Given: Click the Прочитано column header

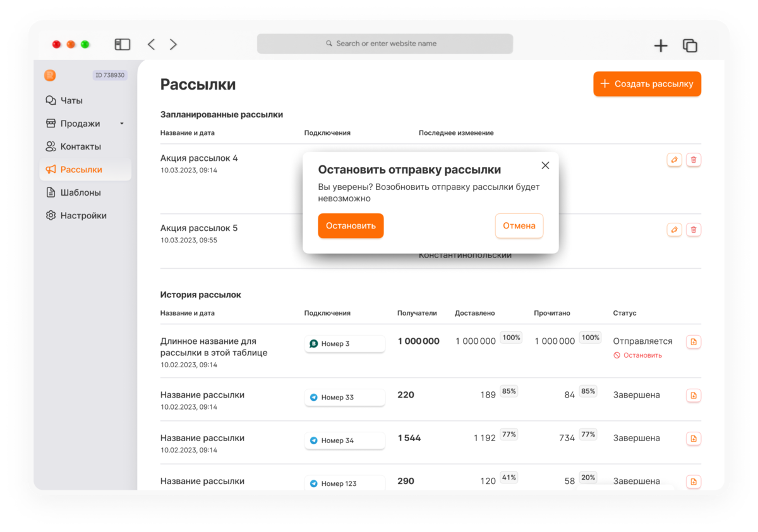Looking at the screenshot, I should (x=552, y=313).
